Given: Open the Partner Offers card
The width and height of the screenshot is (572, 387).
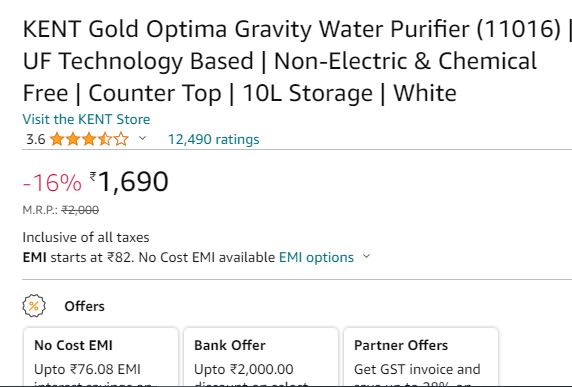Looking at the screenshot, I should coord(421,356).
